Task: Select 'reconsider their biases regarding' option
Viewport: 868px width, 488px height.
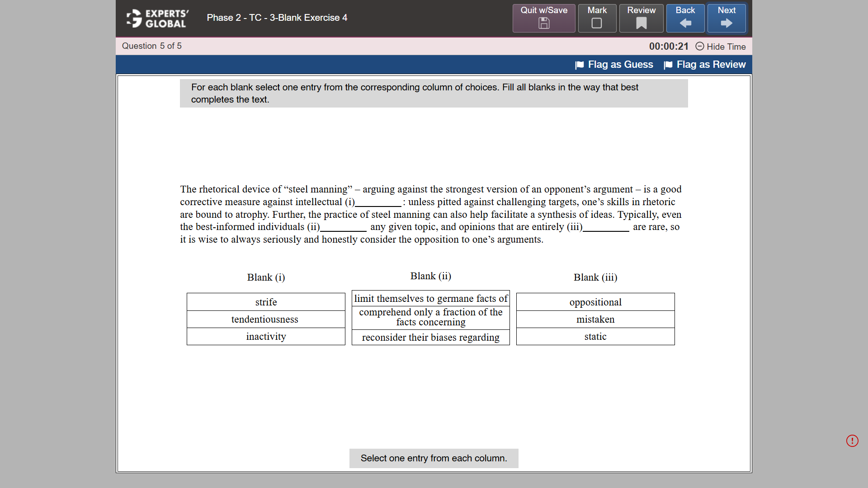Action: click(x=430, y=337)
